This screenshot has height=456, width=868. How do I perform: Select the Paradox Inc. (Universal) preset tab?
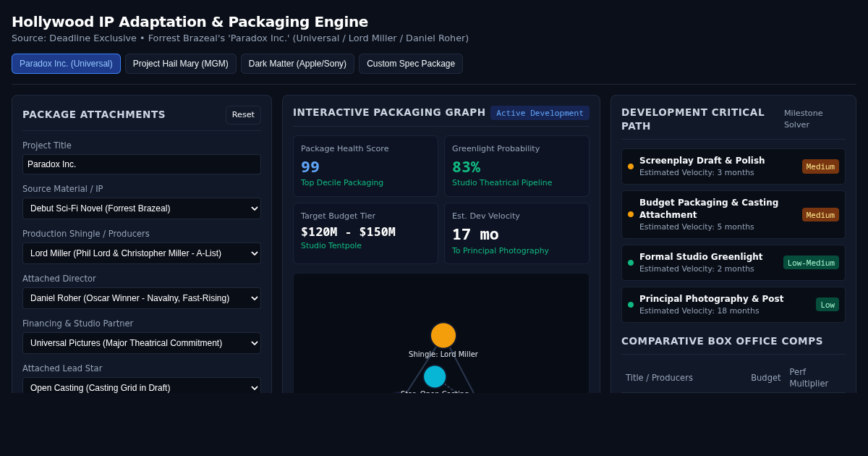tap(66, 64)
